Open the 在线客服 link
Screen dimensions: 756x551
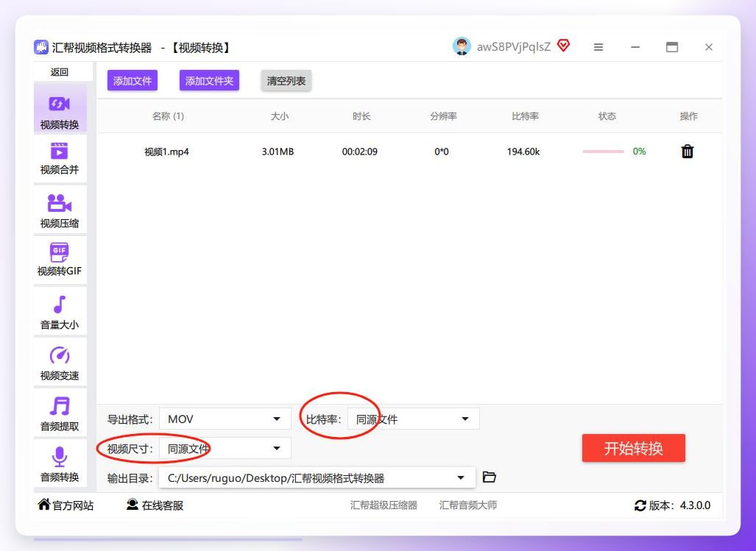pos(155,505)
